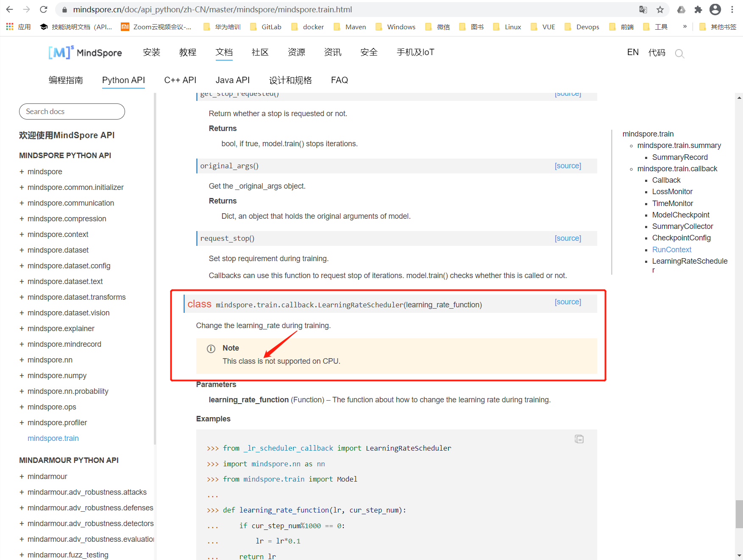Image resolution: width=743 pixels, height=560 pixels.
Task: Expand mindspore.numpy in sidebar
Action: (22, 376)
